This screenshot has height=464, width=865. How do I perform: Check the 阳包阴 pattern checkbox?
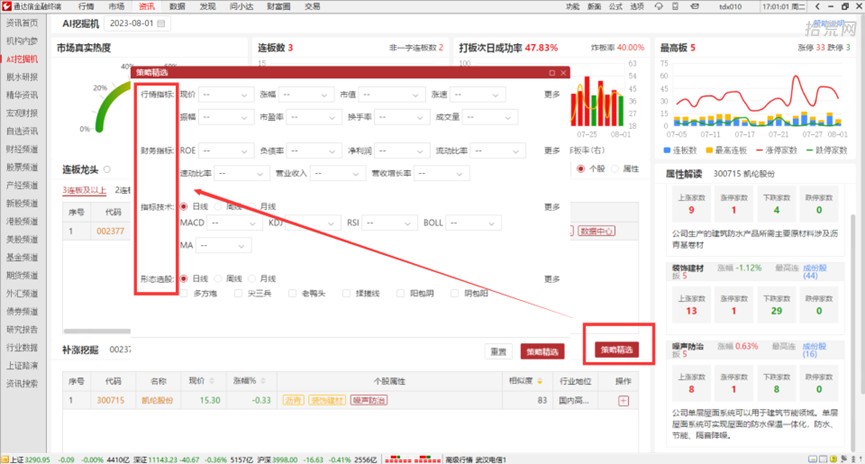[401, 294]
